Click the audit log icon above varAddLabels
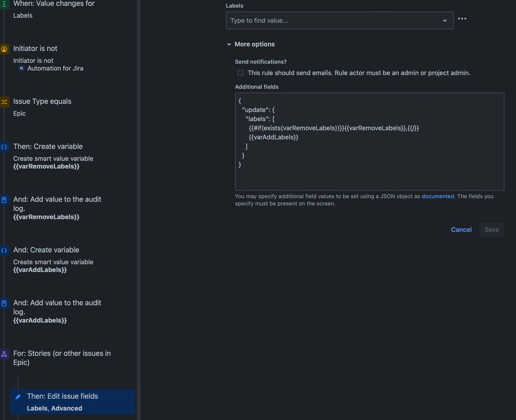The image size is (516, 420). (5, 303)
